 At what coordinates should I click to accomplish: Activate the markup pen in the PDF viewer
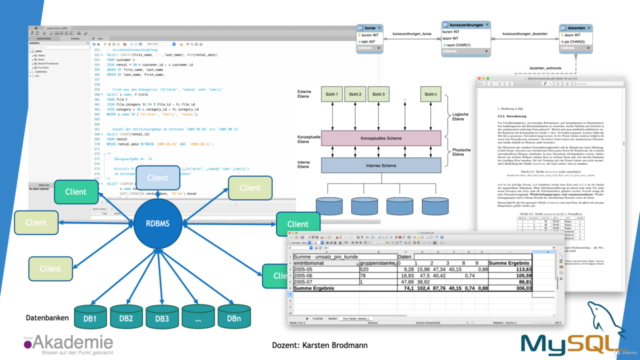544,84
